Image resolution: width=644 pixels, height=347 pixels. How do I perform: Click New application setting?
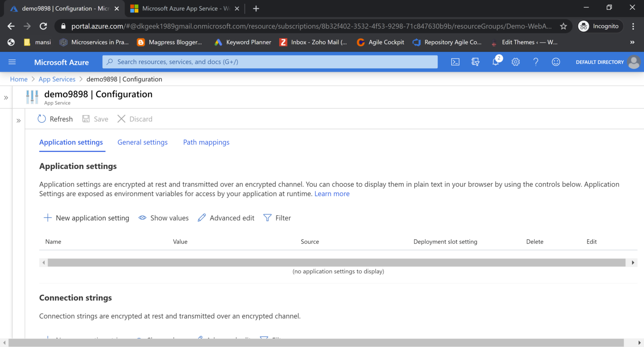click(x=86, y=218)
